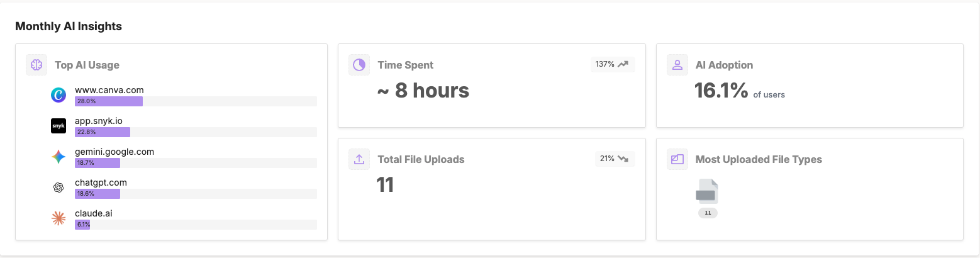Screen dimensions: 980x258
Task: Click the chatgpt.com 18.6% usage bar
Action: 97,194
